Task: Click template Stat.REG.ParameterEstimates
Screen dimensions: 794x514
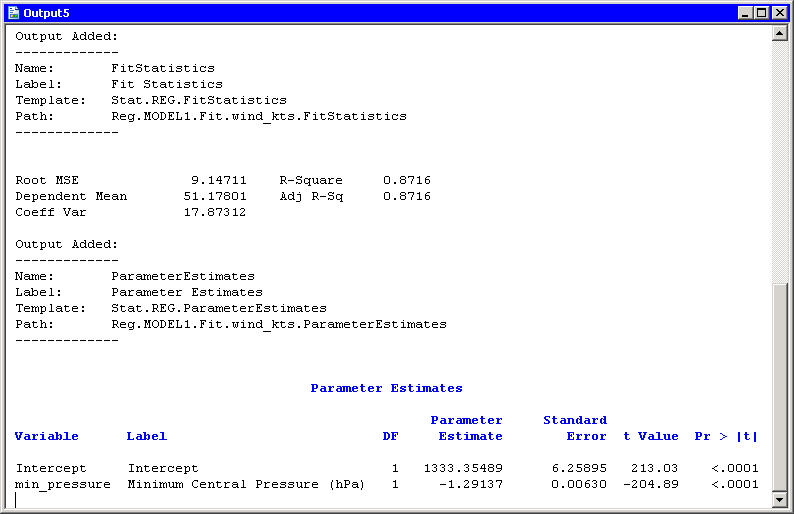Action: click(x=219, y=308)
